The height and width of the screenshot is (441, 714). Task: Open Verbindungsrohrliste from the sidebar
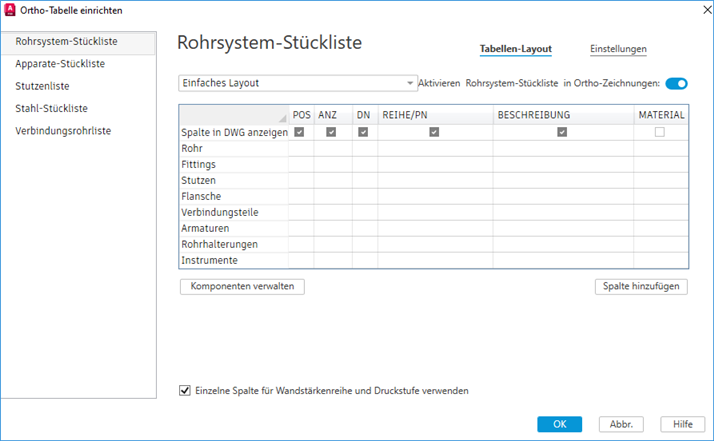63,131
